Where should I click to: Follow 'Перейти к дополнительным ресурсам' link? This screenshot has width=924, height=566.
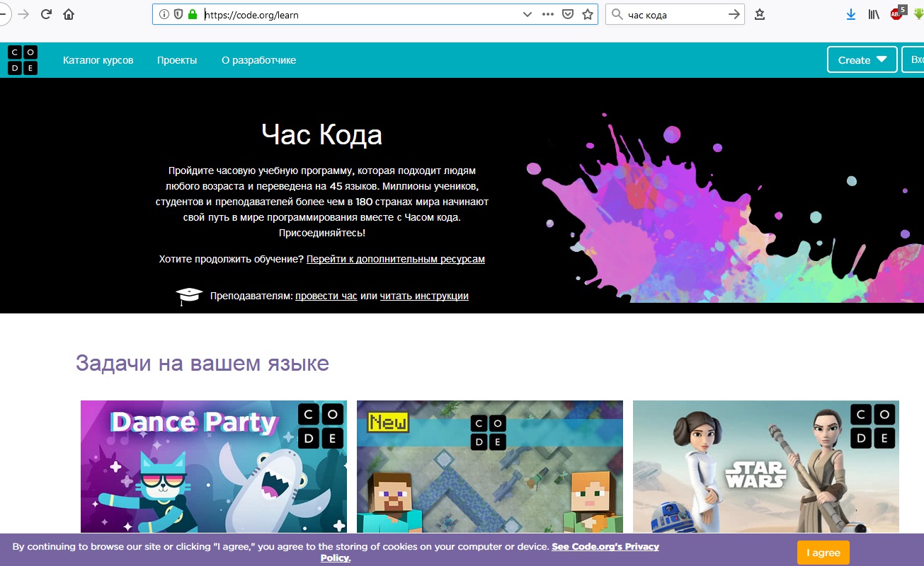(x=396, y=259)
